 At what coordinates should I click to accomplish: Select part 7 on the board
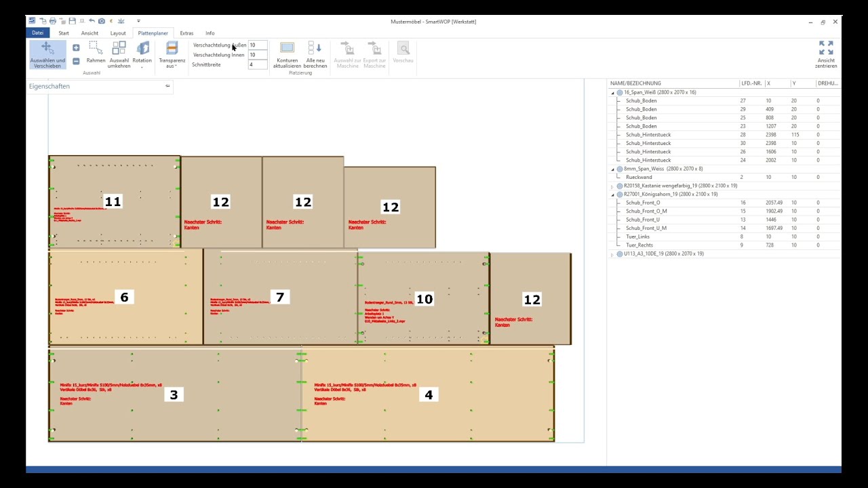tap(280, 297)
